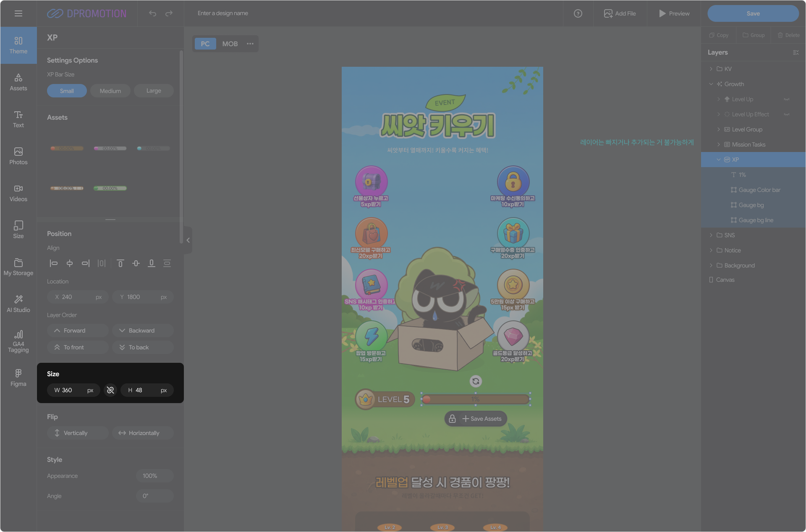Click the Add File button

pos(620,13)
